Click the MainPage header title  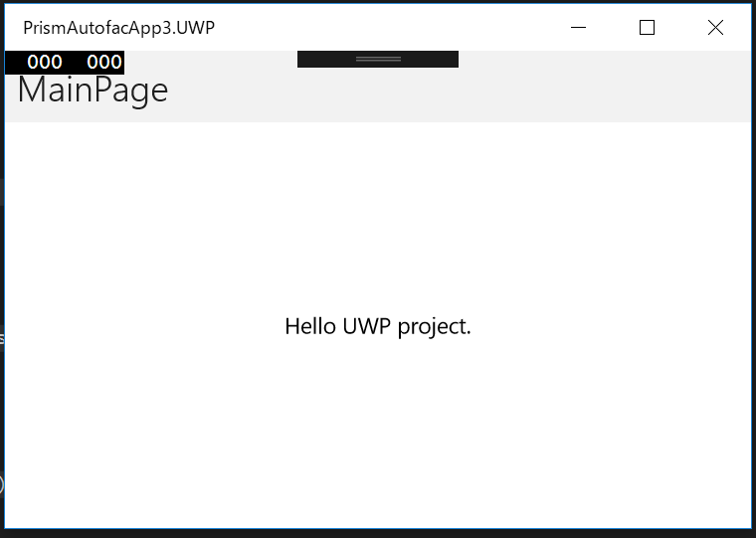tap(93, 90)
